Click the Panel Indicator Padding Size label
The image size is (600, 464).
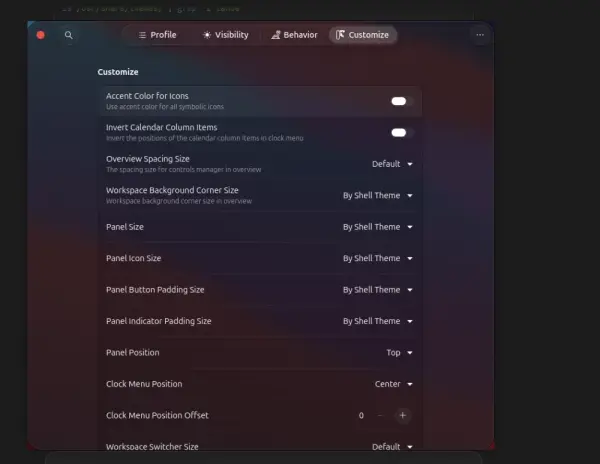pos(158,321)
